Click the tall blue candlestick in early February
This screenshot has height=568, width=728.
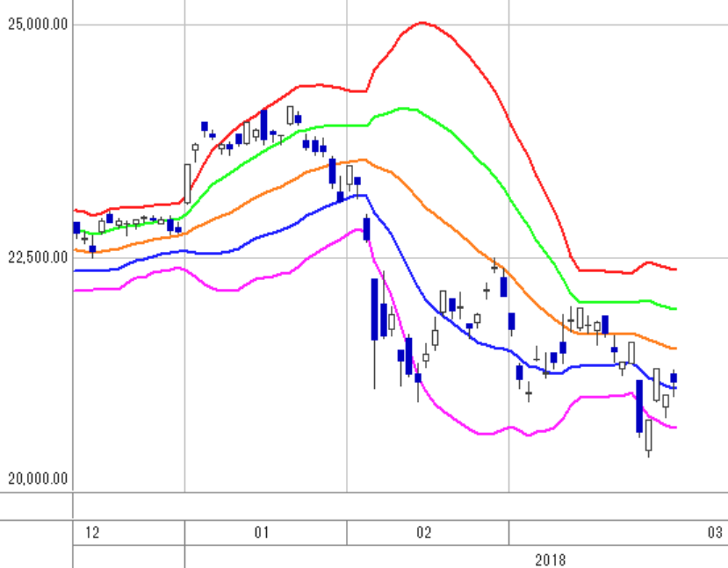(374, 310)
